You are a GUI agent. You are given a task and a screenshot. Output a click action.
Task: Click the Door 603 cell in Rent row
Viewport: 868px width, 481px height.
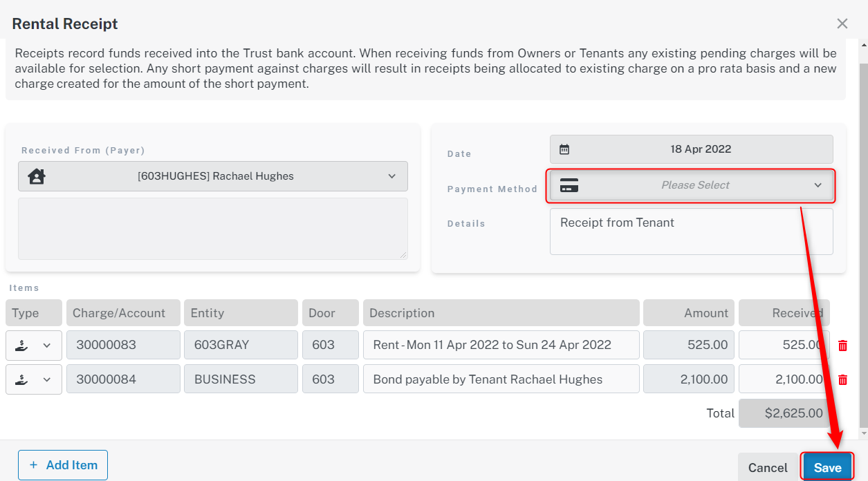pyautogui.click(x=331, y=345)
